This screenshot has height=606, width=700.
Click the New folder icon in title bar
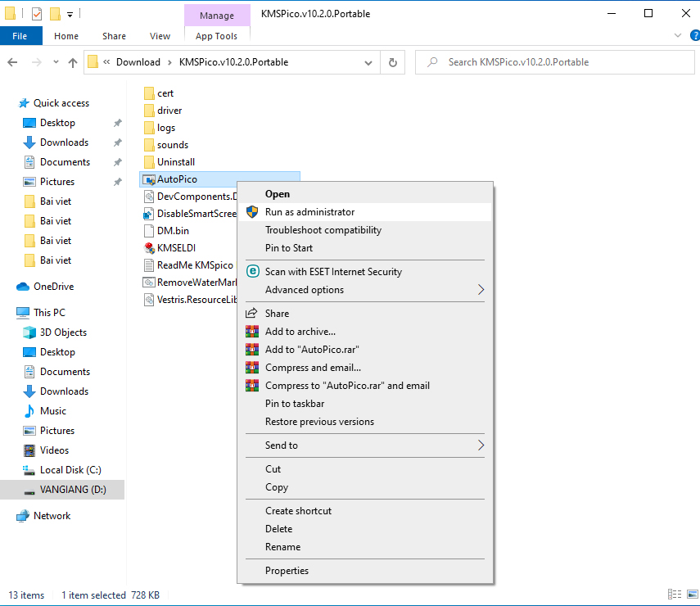point(55,14)
